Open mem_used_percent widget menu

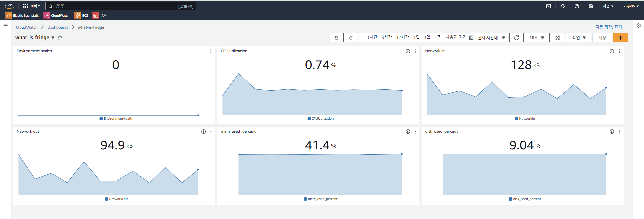(x=415, y=132)
